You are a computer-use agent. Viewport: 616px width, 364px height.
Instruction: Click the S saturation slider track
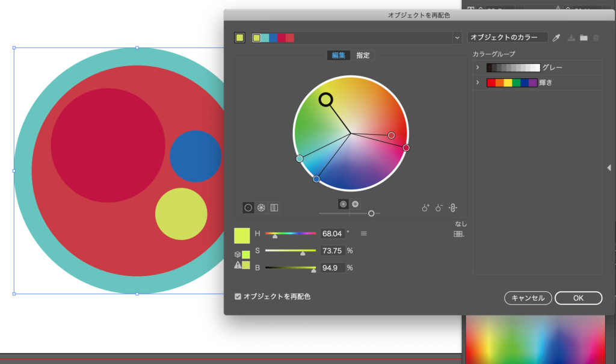pos(290,250)
